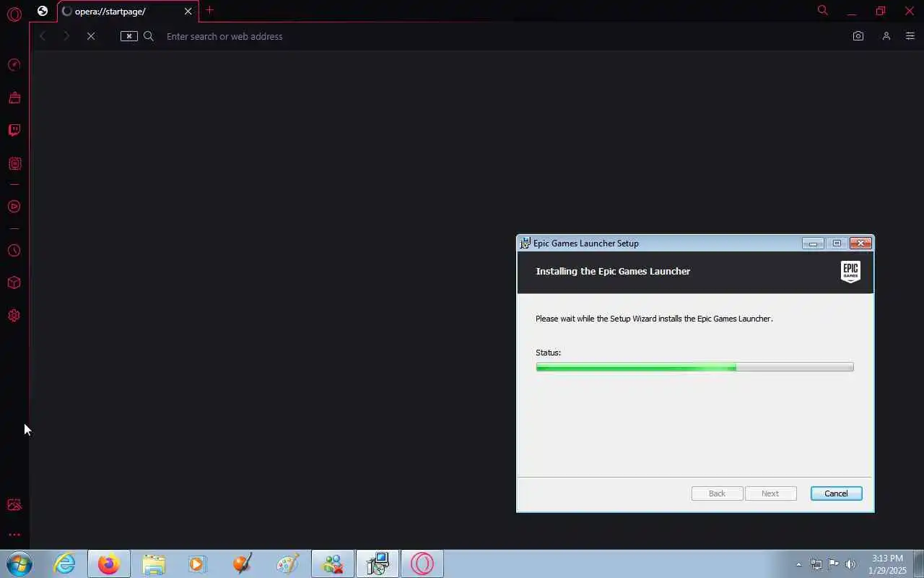Open Firefox from the taskbar
The width and height of the screenshot is (924, 578).
[x=109, y=564]
